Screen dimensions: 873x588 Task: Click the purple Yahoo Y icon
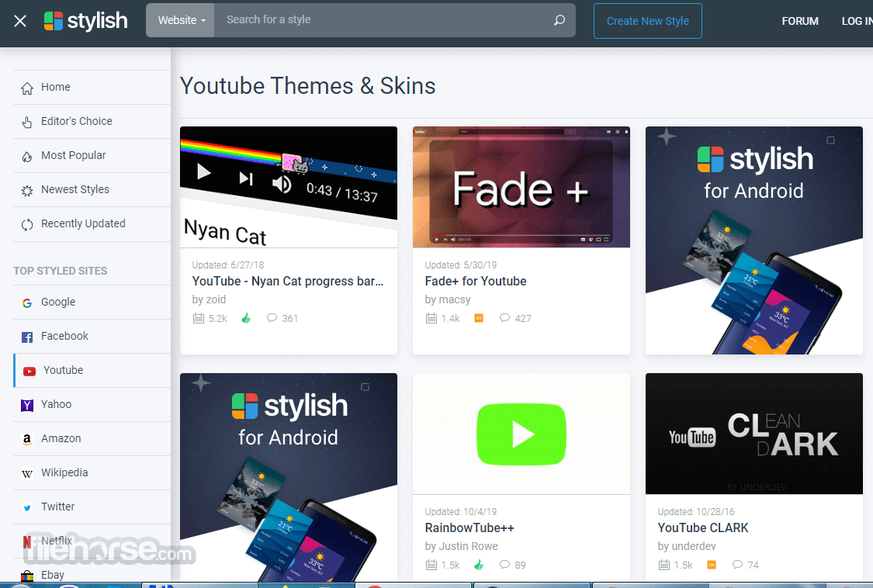26,406
